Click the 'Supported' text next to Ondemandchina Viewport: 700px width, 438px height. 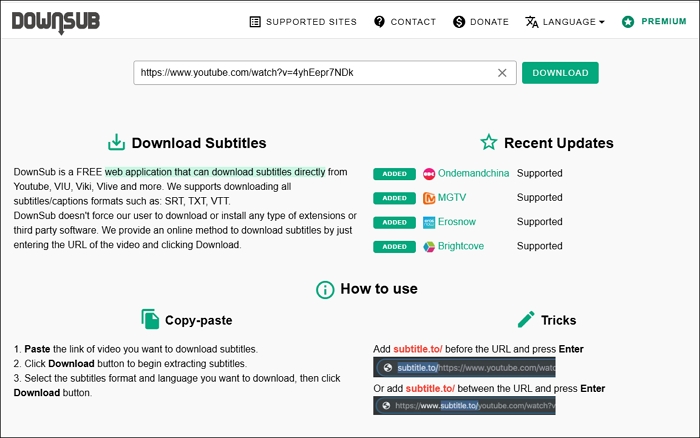tap(539, 173)
